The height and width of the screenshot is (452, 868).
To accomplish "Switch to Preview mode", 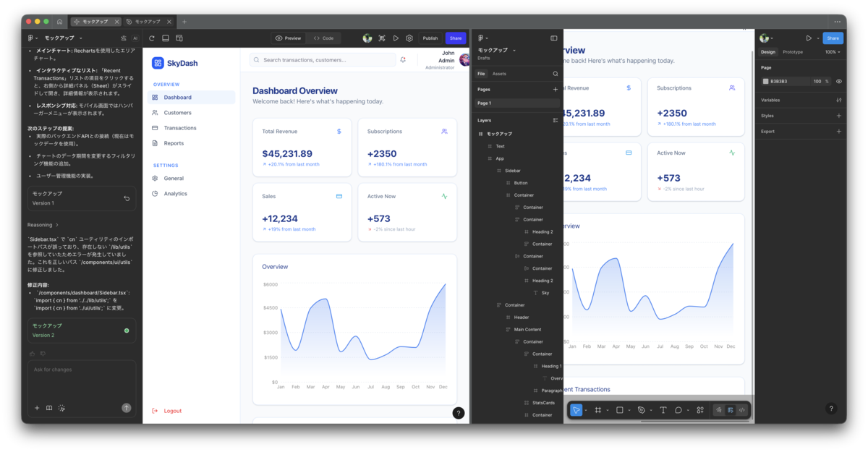I will click(x=289, y=38).
